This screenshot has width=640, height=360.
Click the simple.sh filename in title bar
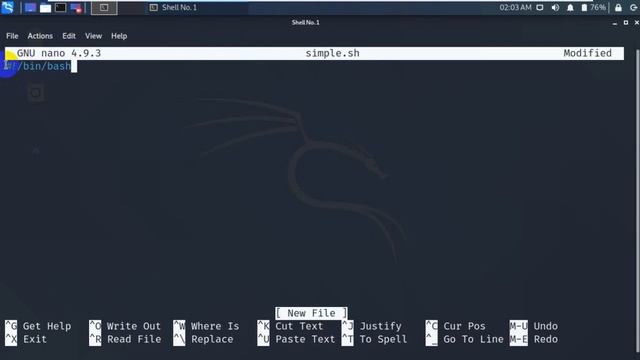point(333,53)
